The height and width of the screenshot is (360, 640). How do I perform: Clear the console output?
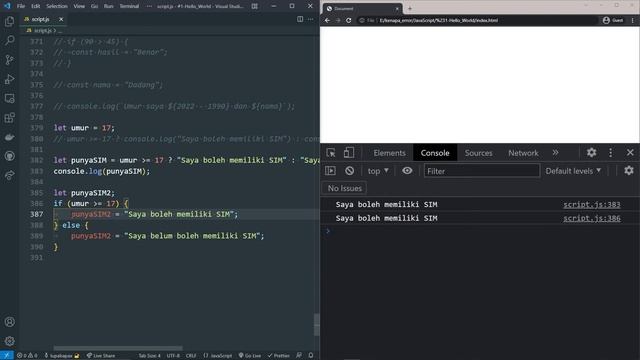(349, 171)
